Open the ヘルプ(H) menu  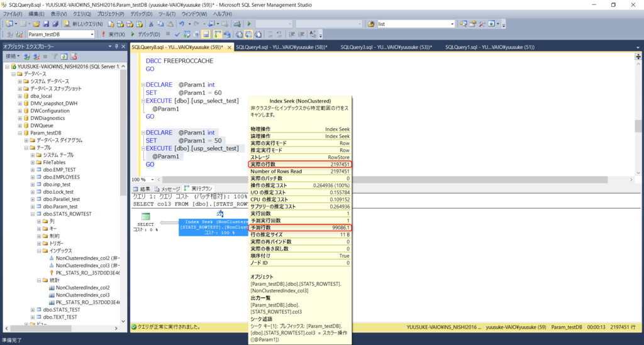pos(222,14)
